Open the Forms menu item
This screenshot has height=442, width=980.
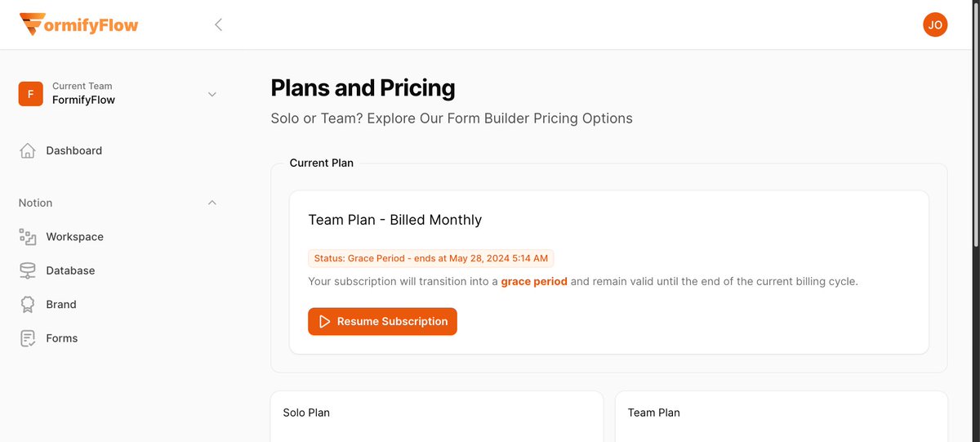[x=62, y=338]
